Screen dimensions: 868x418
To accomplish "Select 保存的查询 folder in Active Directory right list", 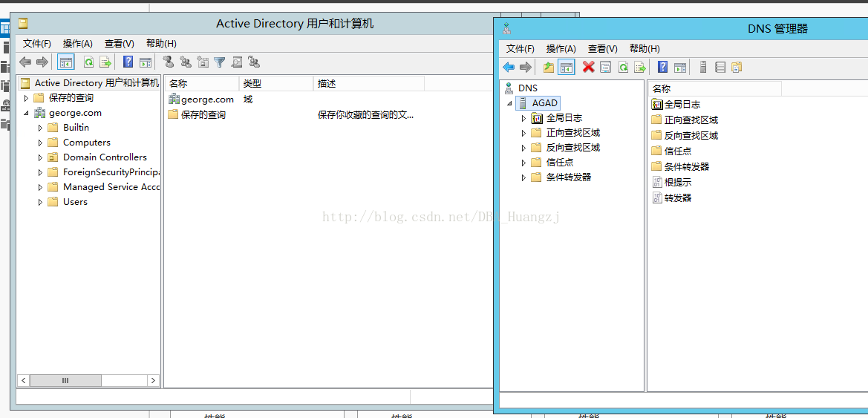I will (197, 115).
